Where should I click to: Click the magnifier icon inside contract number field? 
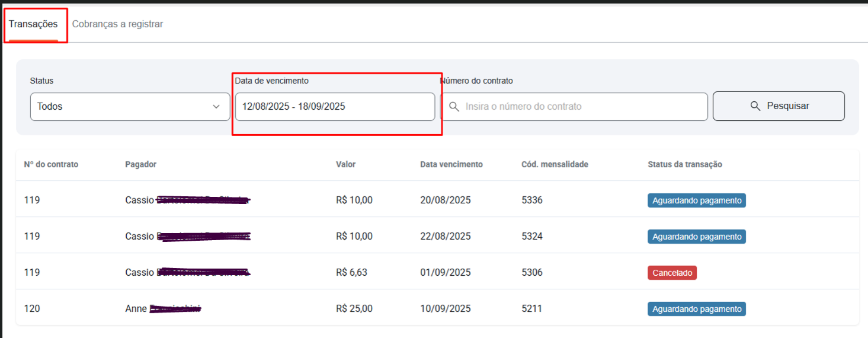click(x=454, y=107)
